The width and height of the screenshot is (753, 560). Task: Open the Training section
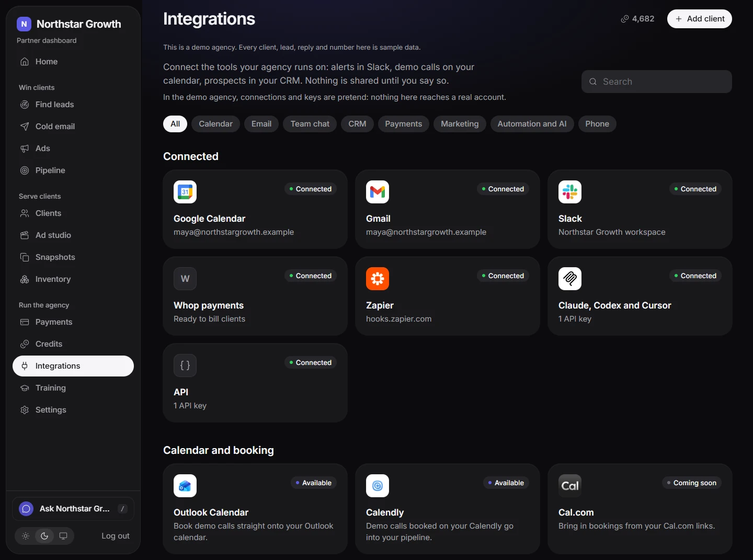(x=73, y=388)
